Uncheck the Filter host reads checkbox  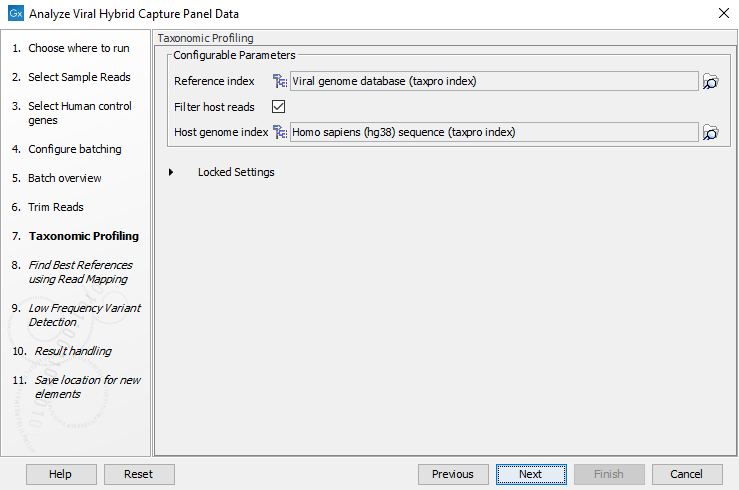tap(279, 107)
